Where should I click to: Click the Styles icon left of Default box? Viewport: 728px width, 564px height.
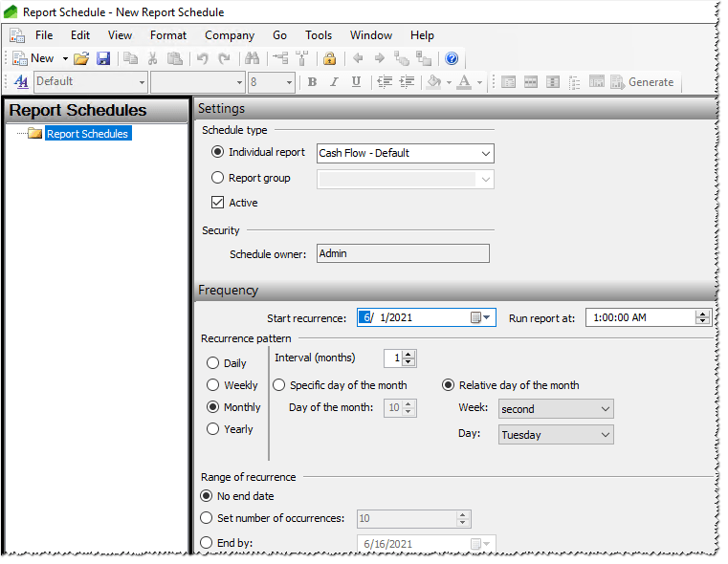point(21,82)
